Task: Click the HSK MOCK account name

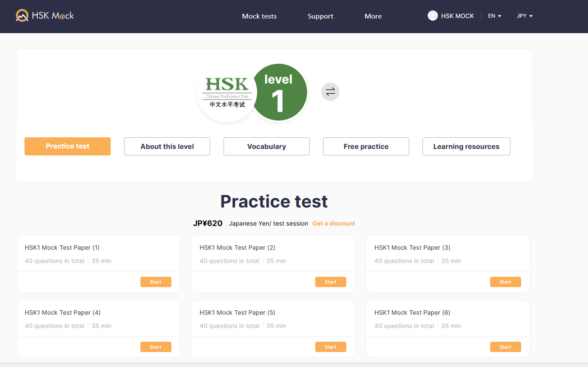Action: click(x=457, y=16)
